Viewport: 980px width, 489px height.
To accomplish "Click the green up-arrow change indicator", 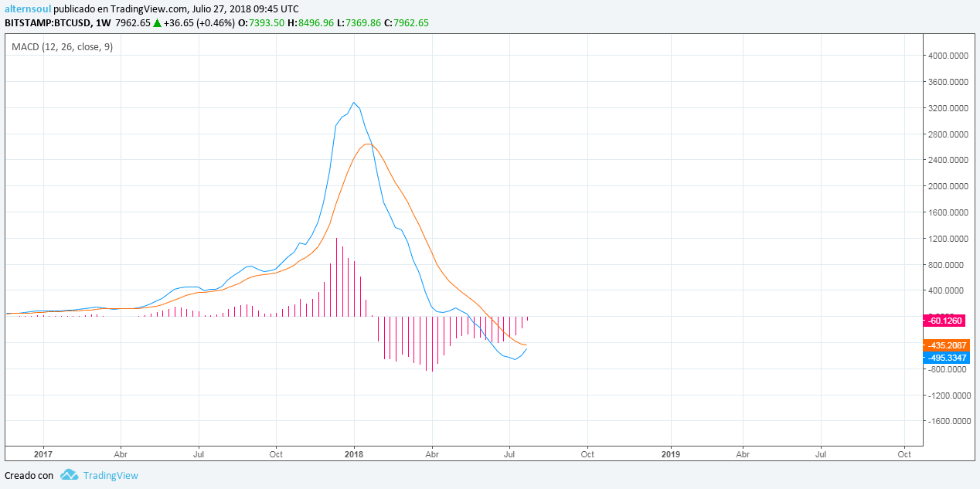I will [x=157, y=22].
